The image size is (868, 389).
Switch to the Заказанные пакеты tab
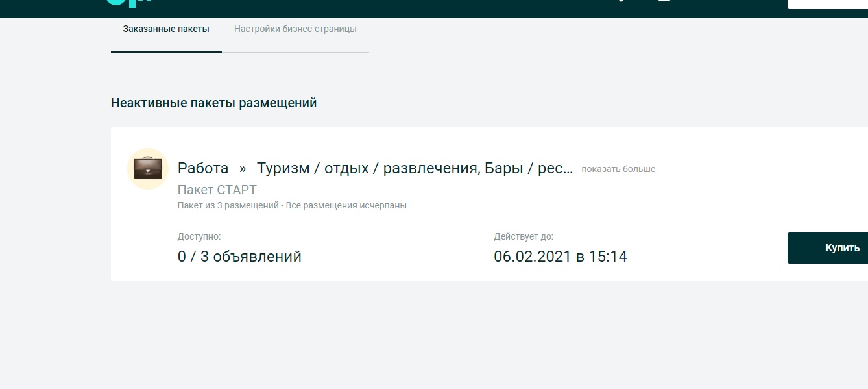pos(166,29)
